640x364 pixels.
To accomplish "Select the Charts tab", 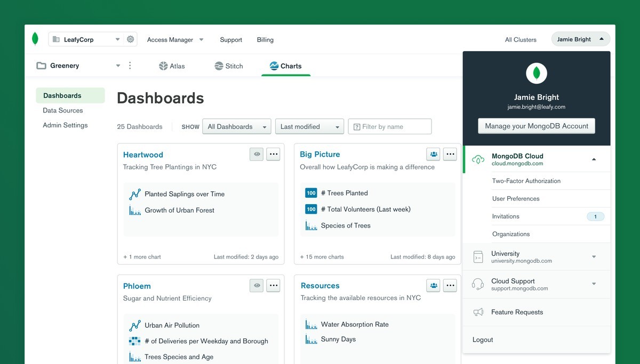I will [x=286, y=66].
